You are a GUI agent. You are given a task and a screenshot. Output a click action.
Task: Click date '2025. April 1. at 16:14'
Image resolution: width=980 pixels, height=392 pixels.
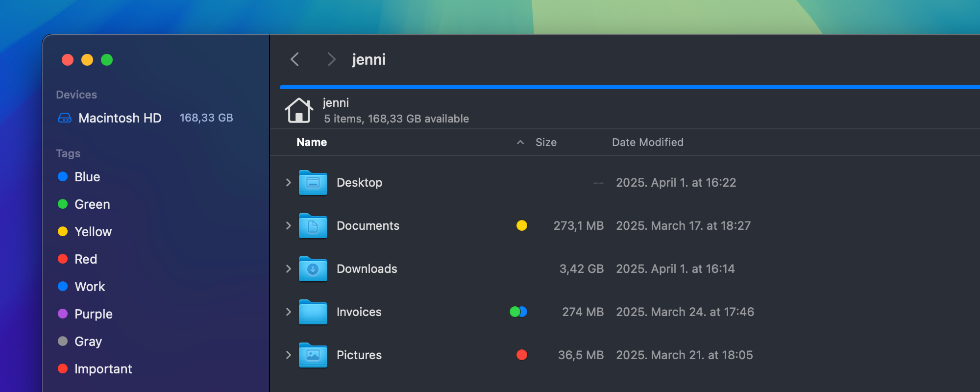[x=675, y=269]
